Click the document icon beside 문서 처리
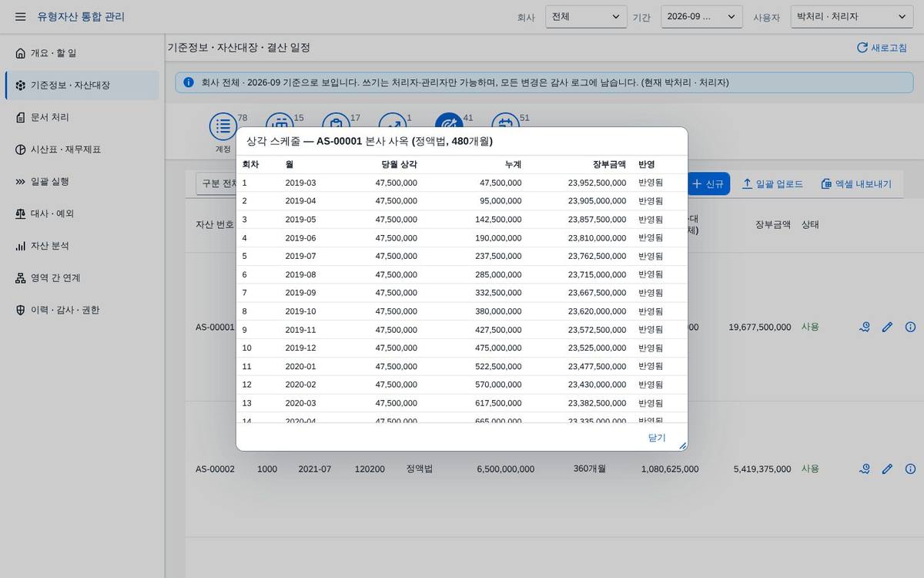The image size is (924, 578). click(x=21, y=117)
